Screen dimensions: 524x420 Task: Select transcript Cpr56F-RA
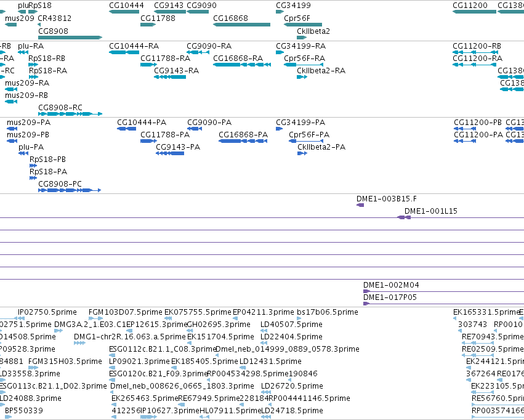coord(304,58)
